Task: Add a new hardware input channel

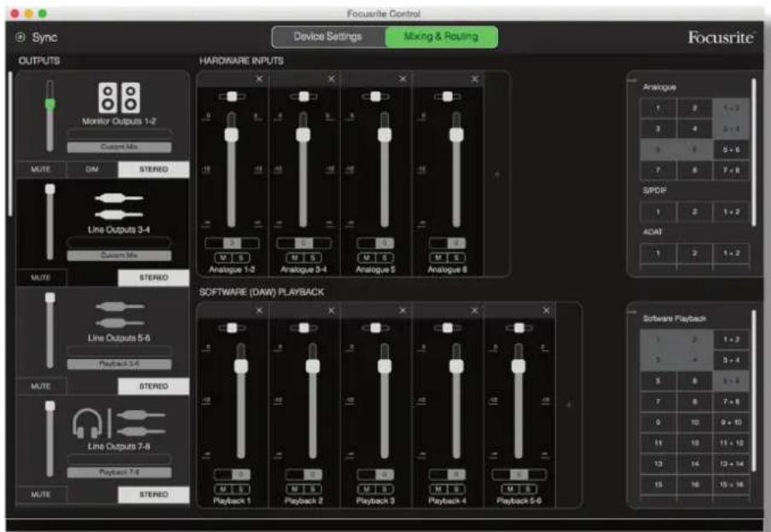Action: [496, 174]
